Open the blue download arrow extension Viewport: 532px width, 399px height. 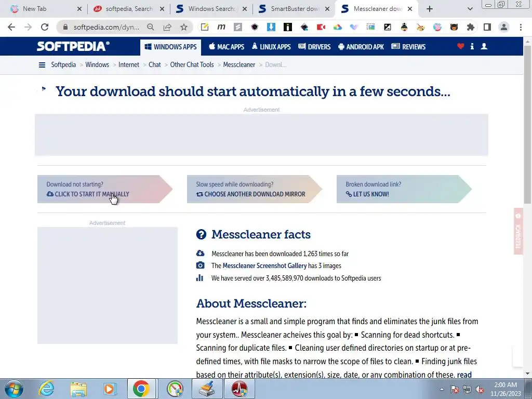(271, 27)
